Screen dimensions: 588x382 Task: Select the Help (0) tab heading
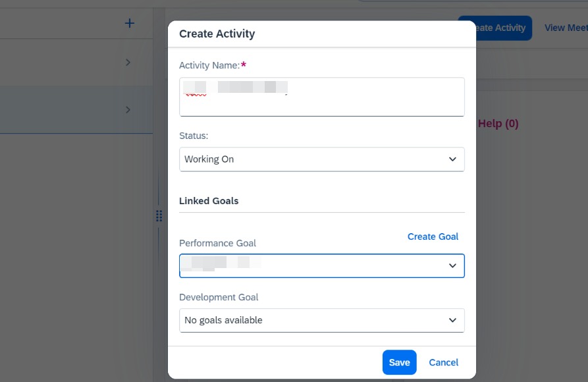click(498, 123)
